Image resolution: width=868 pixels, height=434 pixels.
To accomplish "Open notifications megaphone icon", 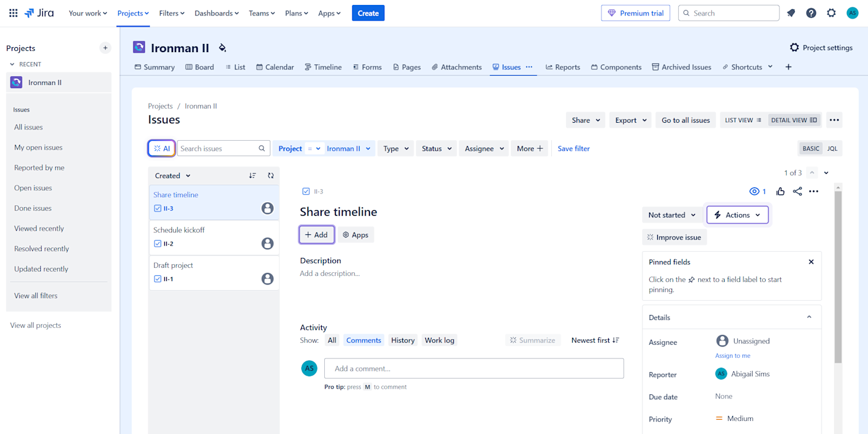I will (791, 13).
